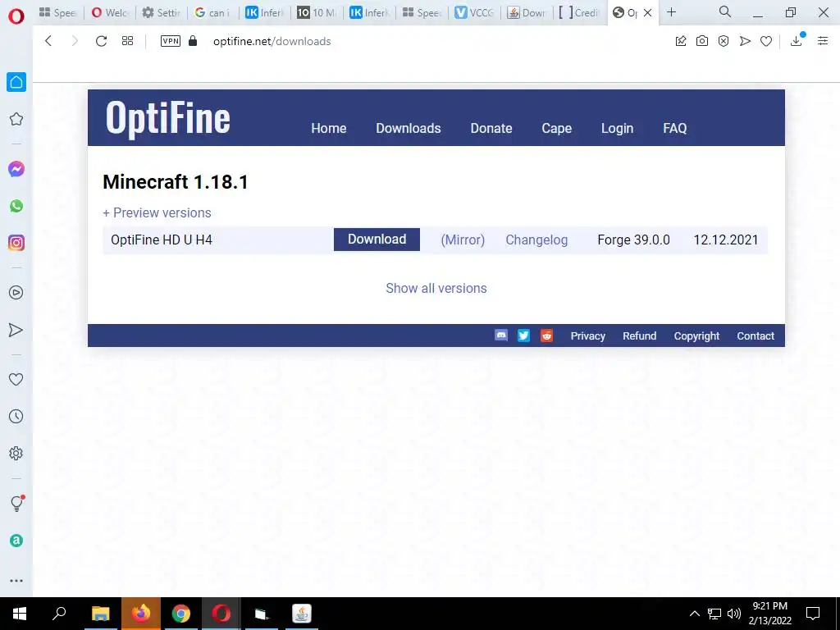
Task: Open the Speed Dial grid button
Action: click(127, 41)
